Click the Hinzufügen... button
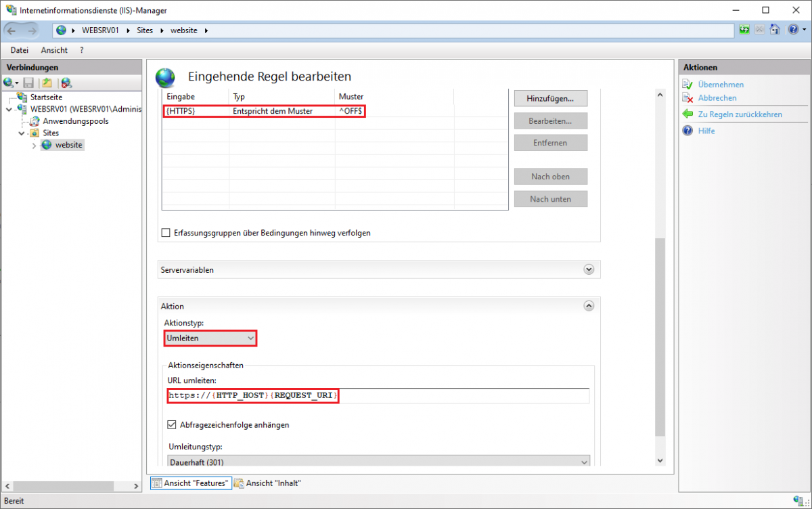The width and height of the screenshot is (812, 509). 550,98
